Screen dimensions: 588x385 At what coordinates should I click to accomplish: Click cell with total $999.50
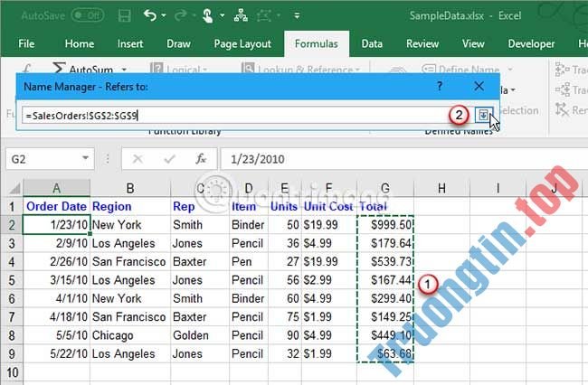click(385, 225)
